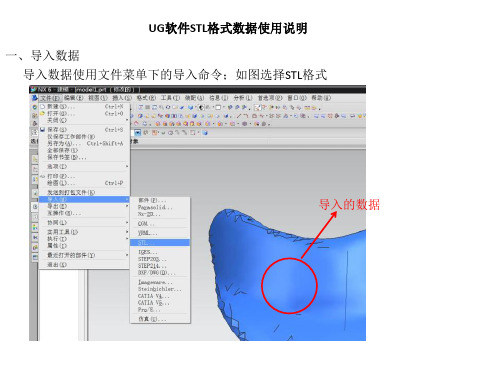
Task: Choose Imageware... import option
Action: (x=160, y=282)
